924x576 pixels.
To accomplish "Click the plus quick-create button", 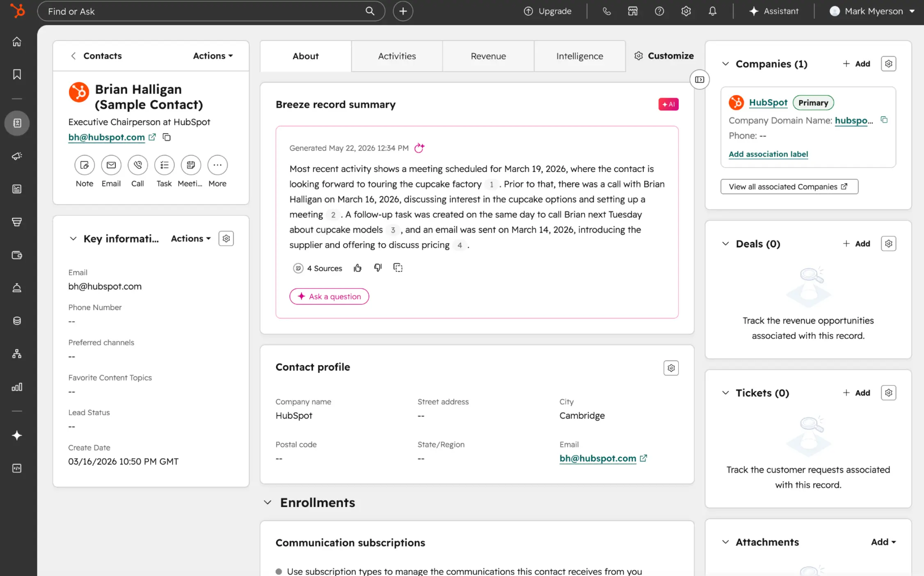I will [403, 11].
